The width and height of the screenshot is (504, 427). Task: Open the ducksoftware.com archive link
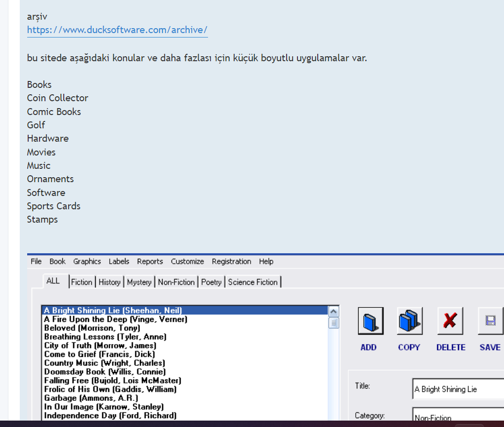coord(117,30)
